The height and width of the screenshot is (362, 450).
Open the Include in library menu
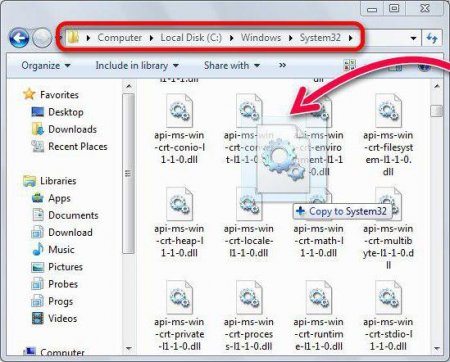pos(137,65)
